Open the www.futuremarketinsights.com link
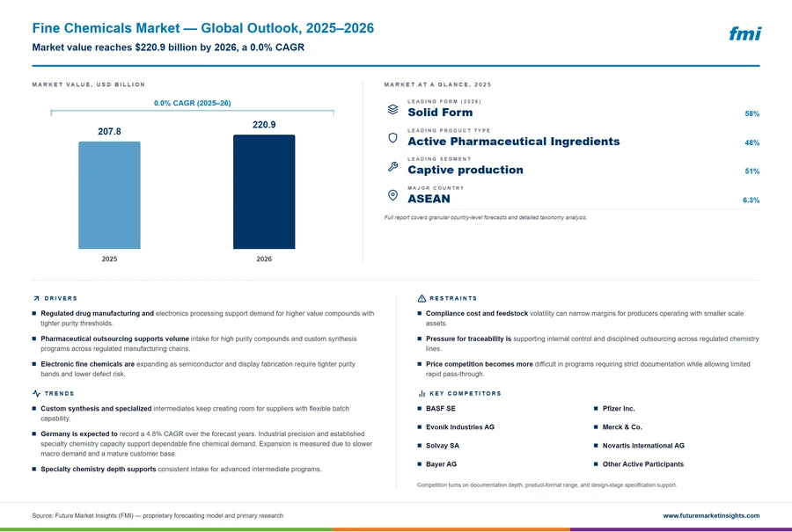This screenshot has width=792, height=532. pyautogui.click(x=711, y=515)
